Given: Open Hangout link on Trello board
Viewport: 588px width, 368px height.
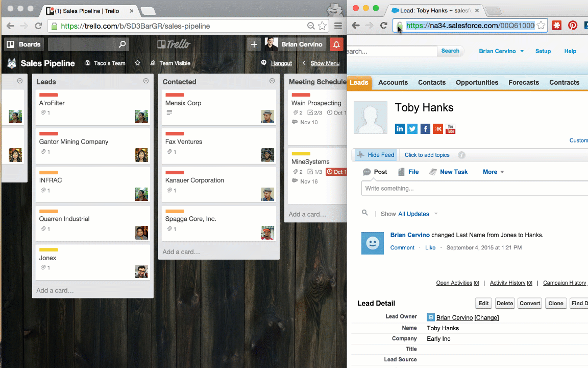Looking at the screenshot, I should [x=281, y=63].
